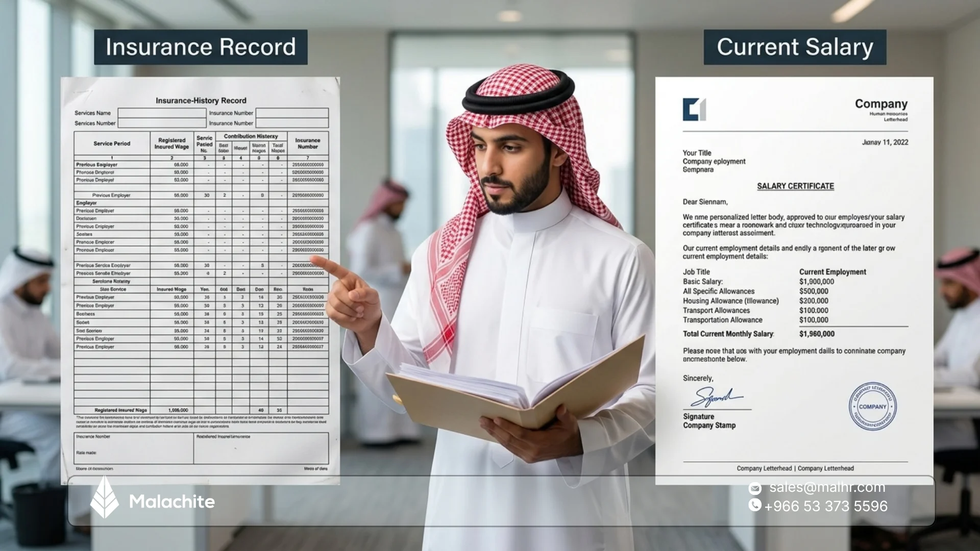980x551 pixels.
Task: Click the Housing Allowance amount $200,000
Action: (x=814, y=301)
